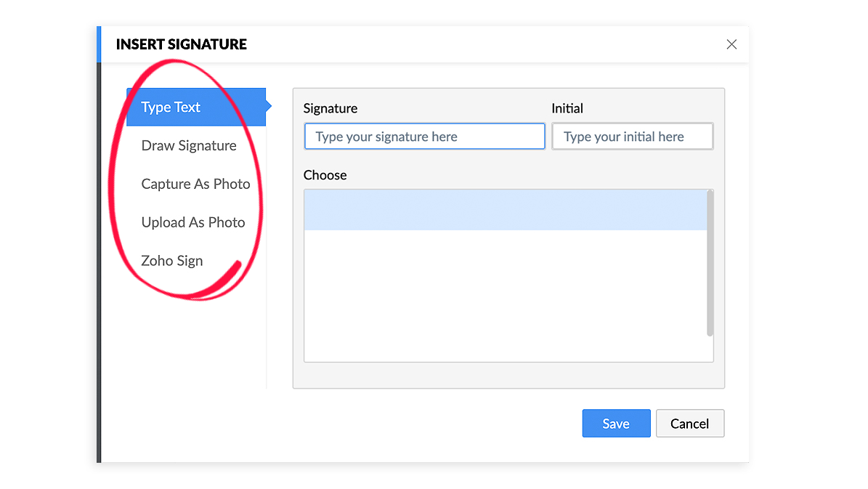This screenshot has width=868, height=489.
Task: Switch to the Draw Signature tab
Action: click(x=189, y=146)
